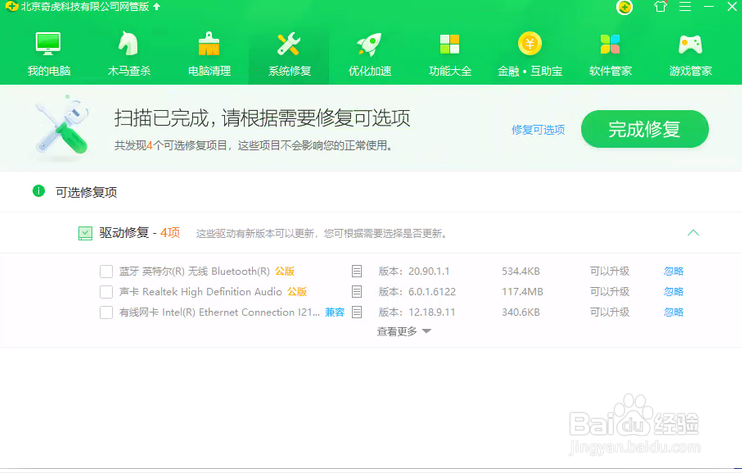
Task: Click the 可选修复项 heading
Action: point(86,192)
